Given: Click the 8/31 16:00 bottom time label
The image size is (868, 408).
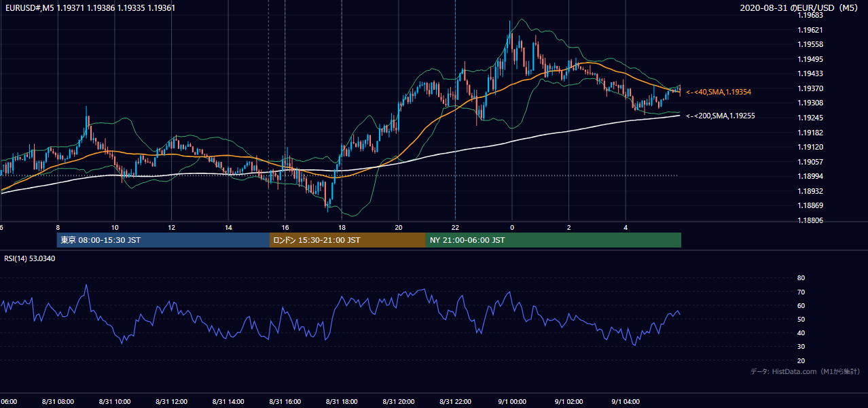Looking at the screenshot, I should click(x=285, y=402).
